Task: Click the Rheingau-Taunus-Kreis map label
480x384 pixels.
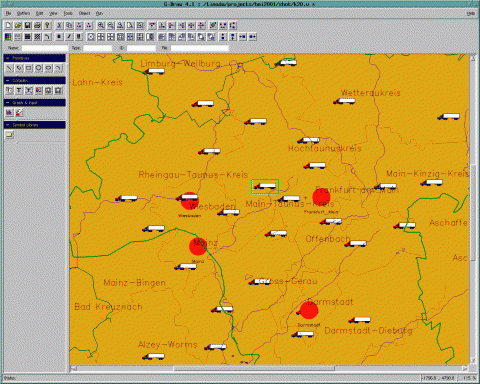Action: point(193,174)
